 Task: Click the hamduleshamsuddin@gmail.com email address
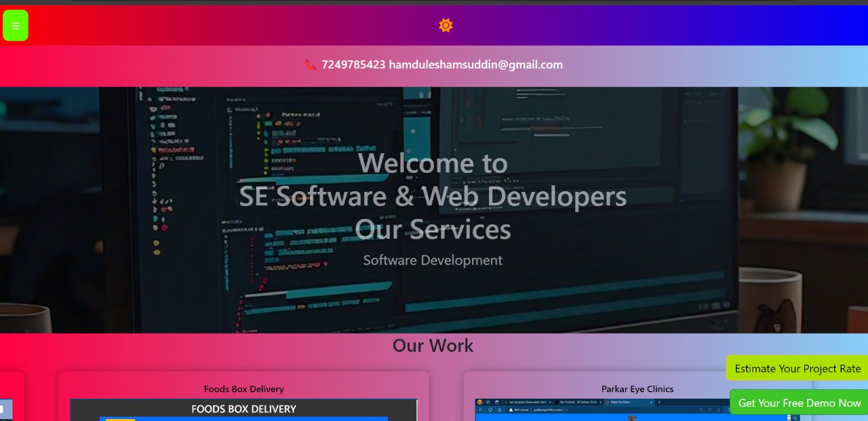click(475, 65)
